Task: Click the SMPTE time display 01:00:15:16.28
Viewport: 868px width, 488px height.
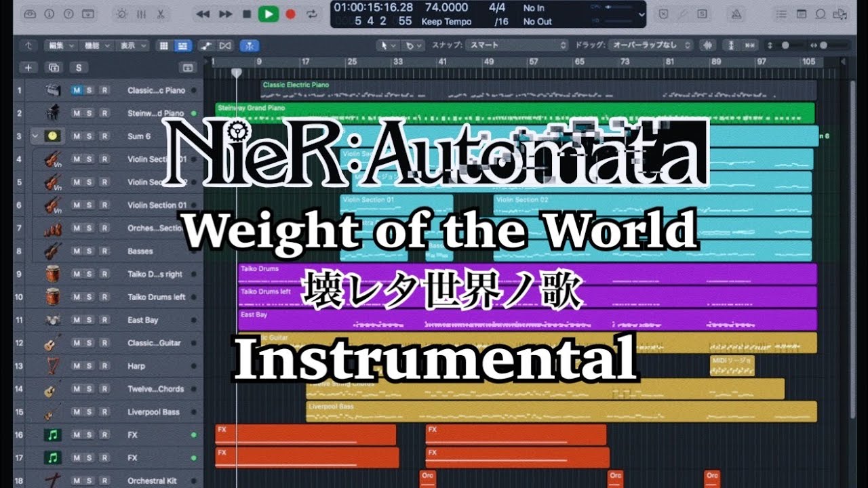Action: click(x=373, y=8)
